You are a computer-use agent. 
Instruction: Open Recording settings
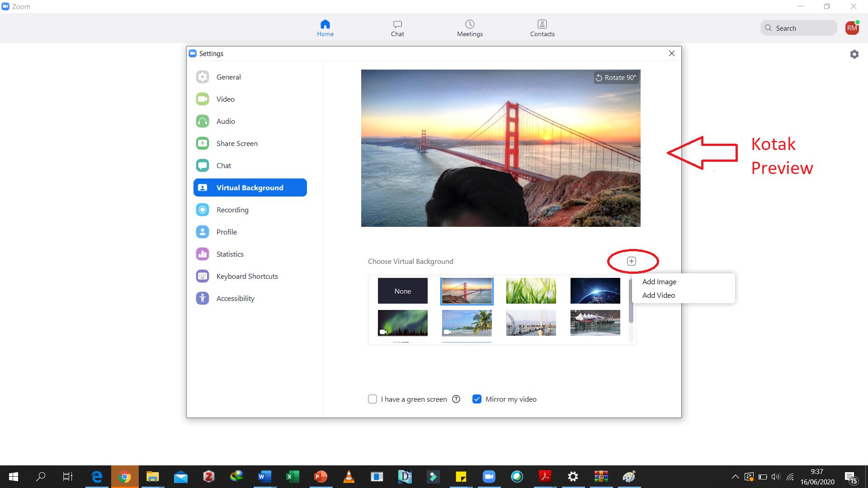click(232, 210)
